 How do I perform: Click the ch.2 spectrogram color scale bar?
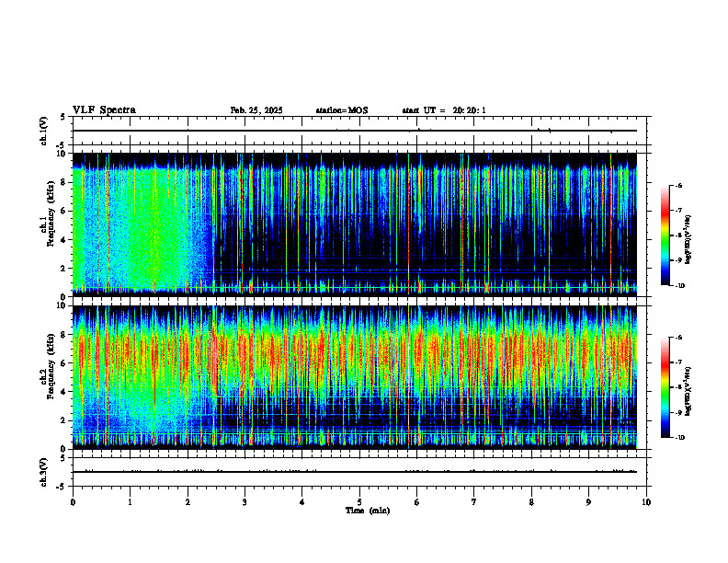coord(665,387)
